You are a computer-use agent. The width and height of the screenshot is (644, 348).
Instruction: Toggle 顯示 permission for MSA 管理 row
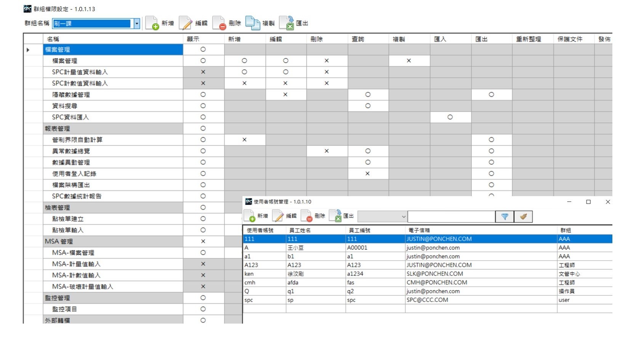coord(203,242)
